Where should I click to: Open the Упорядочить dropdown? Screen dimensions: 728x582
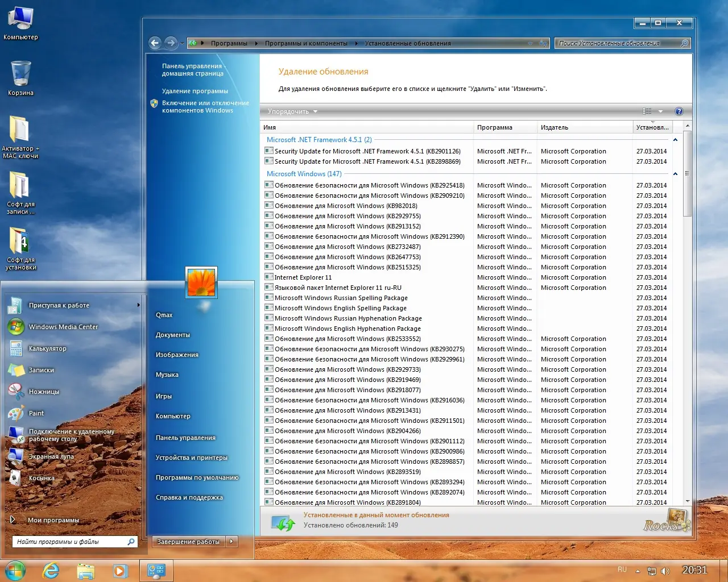(x=292, y=111)
